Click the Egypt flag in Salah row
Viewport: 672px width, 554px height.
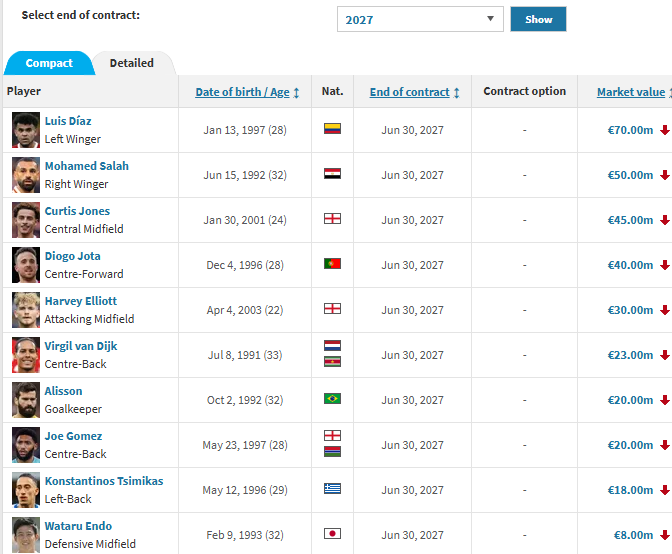pyautogui.click(x=332, y=174)
